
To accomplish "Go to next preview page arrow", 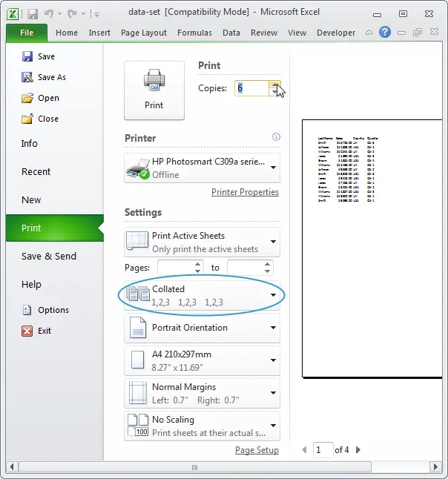I will 358,450.
